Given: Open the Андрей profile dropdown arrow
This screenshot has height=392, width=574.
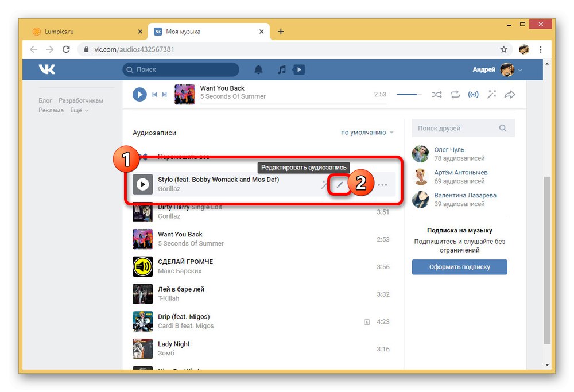Looking at the screenshot, I should [520, 70].
